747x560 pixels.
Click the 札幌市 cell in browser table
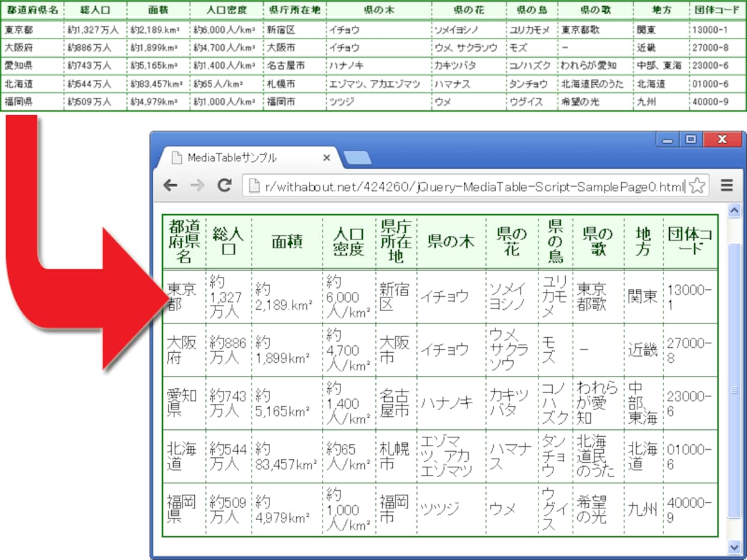395,456
